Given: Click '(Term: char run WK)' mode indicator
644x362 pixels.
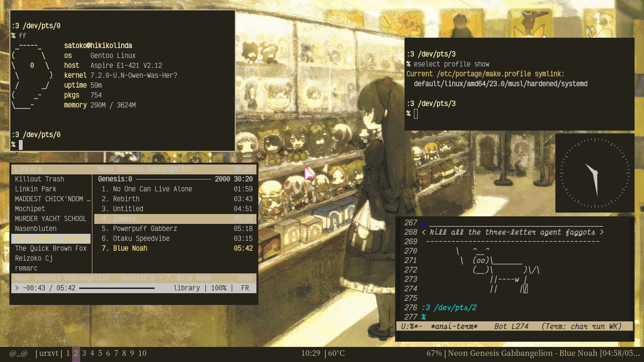Looking at the screenshot, I should (582, 326).
